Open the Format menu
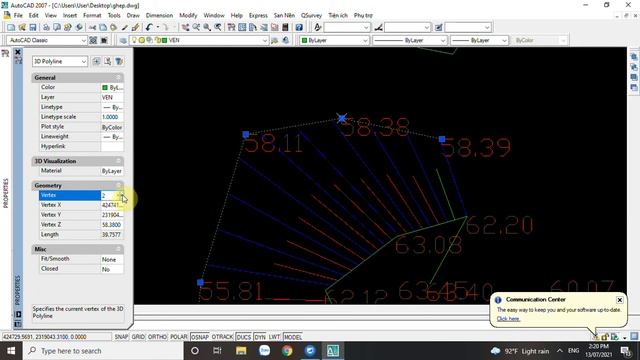Screen dimensions: 640x360 (x=92, y=15)
